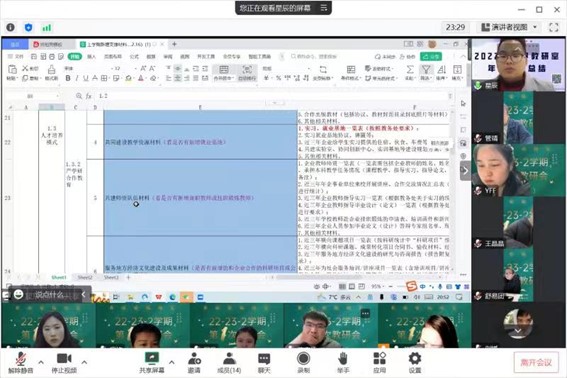Open the 聊天 chat panel
The height and width of the screenshot is (378, 567).
(264, 362)
